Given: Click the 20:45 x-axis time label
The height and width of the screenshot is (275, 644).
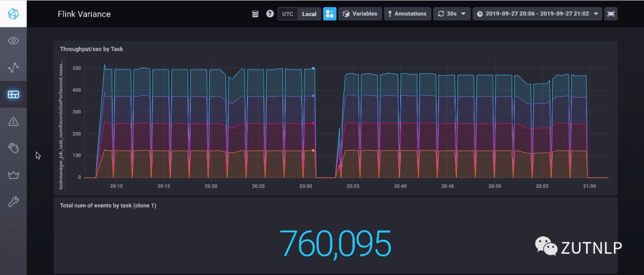Looking at the screenshot, I should (x=447, y=186).
